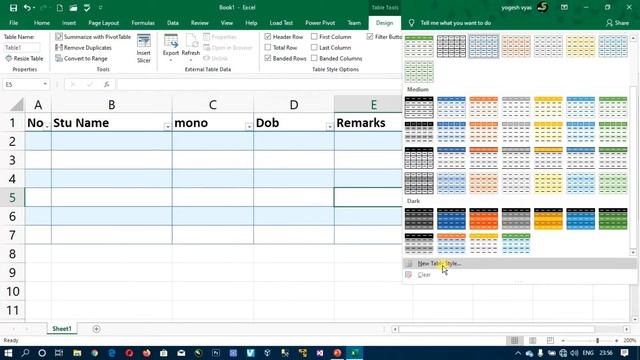Viewport: 640px width, 360px height.
Task: Click the insert function fx icon
Action: (x=107, y=84)
